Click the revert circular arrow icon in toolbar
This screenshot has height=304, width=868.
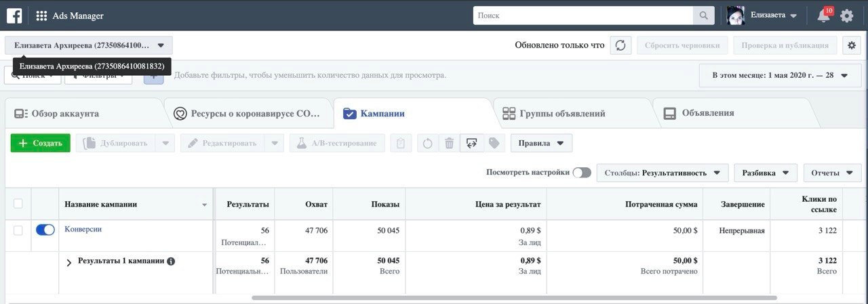click(x=427, y=143)
